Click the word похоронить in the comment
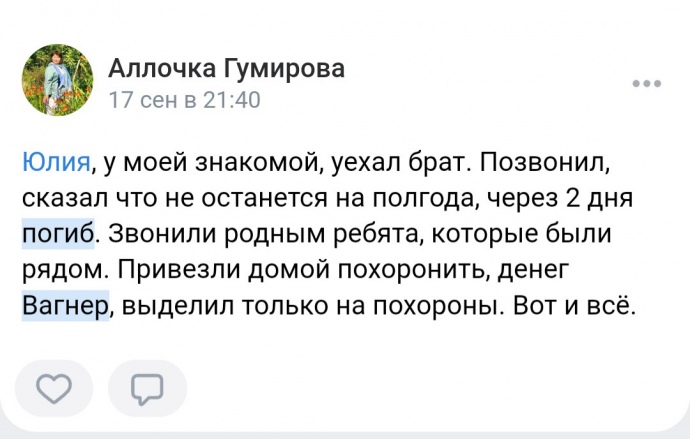 tap(421, 270)
